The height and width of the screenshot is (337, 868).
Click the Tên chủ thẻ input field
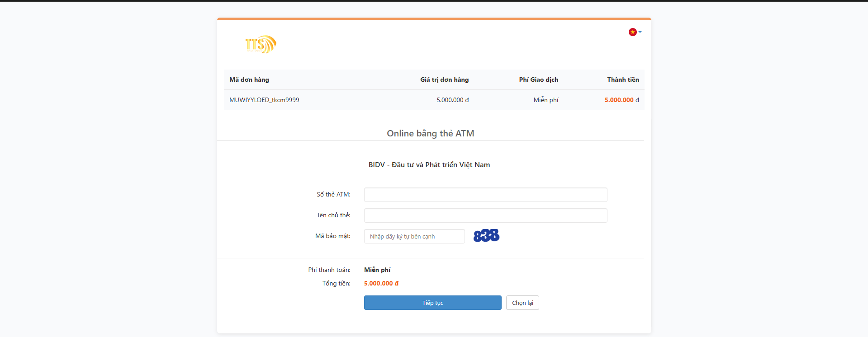[x=485, y=215]
